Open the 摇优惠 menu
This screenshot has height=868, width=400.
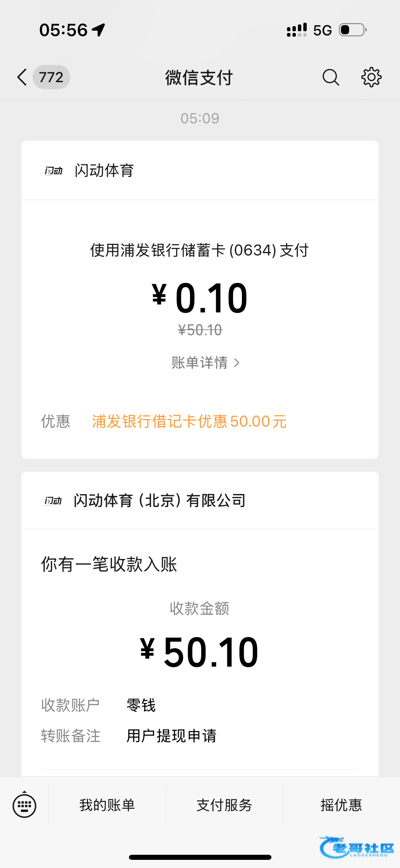pos(341,805)
